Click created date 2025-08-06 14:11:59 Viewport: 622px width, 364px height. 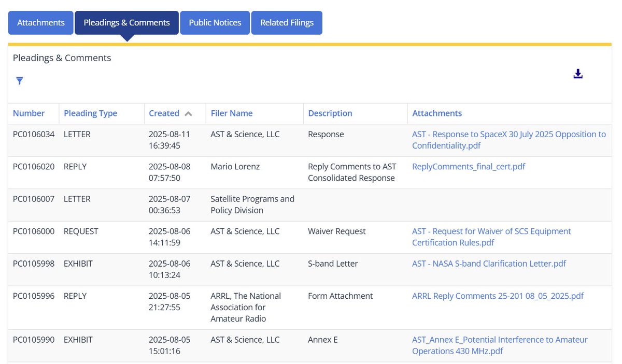coord(169,237)
